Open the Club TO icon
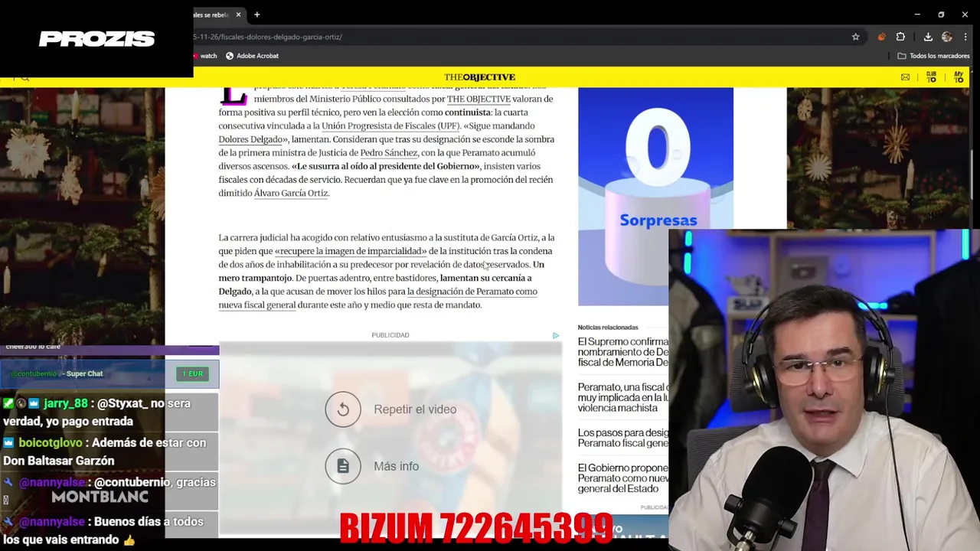 (931, 77)
